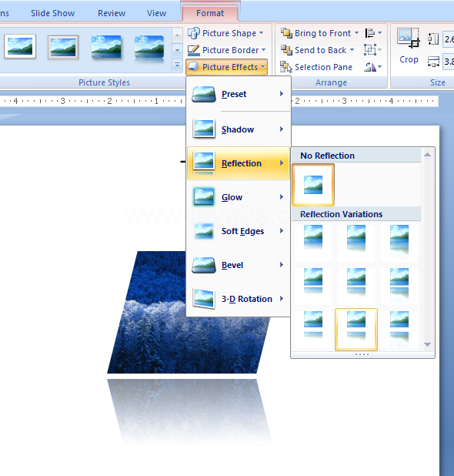The height and width of the screenshot is (476, 454).
Task: Open the Reflection effects submenu
Action: pos(239,163)
